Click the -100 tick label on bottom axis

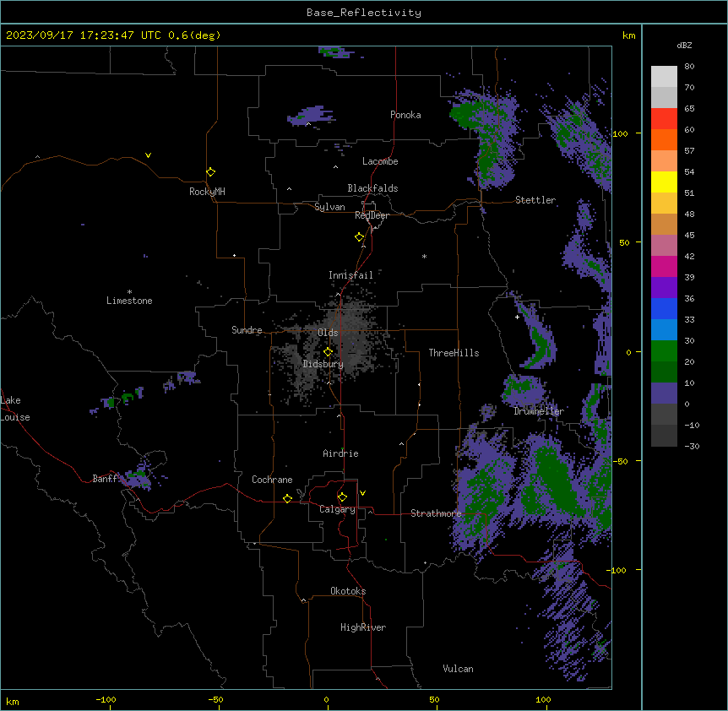[x=106, y=699]
